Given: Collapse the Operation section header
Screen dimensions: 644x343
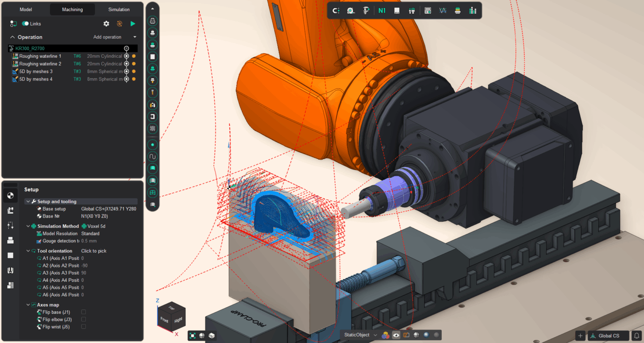Looking at the screenshot, I should tap(12, 37).
